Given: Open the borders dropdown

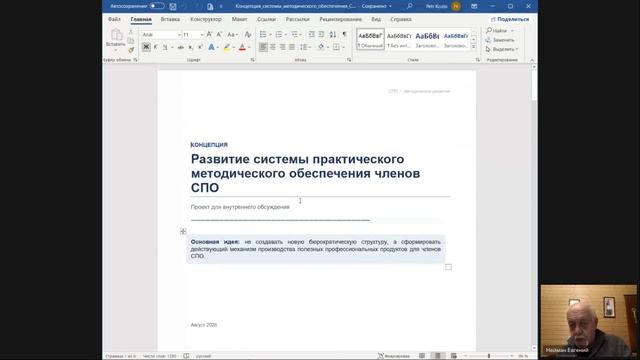Looking at the screenshot, I should [343, 47].
